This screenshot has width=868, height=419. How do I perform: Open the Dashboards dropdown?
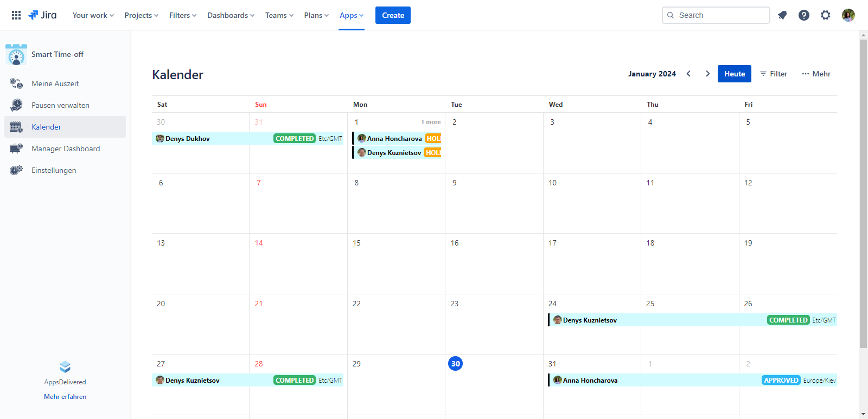pos(231,15)
